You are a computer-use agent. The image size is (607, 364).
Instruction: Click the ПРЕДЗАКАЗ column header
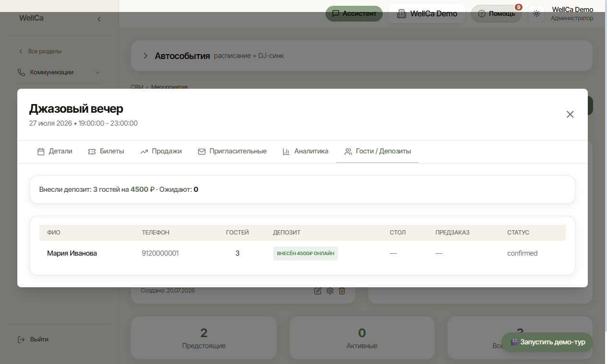[x=452, y=233]
